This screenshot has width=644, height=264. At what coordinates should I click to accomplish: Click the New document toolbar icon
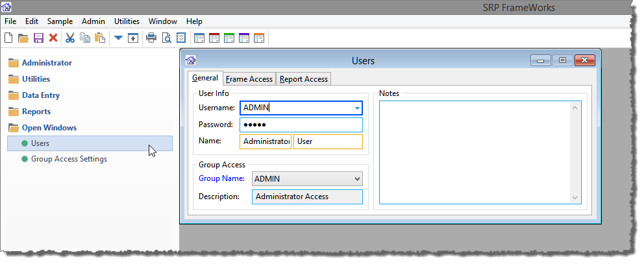8,38
